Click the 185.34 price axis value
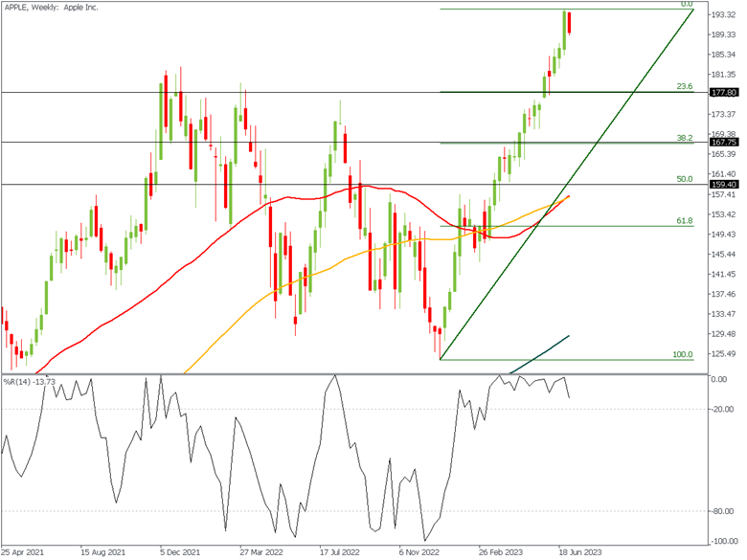 (723, 55)
